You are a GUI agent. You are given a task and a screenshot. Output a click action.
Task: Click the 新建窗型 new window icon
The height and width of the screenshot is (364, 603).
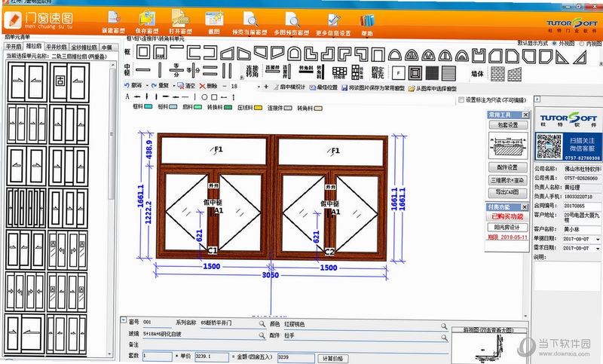tap(114, 18)
